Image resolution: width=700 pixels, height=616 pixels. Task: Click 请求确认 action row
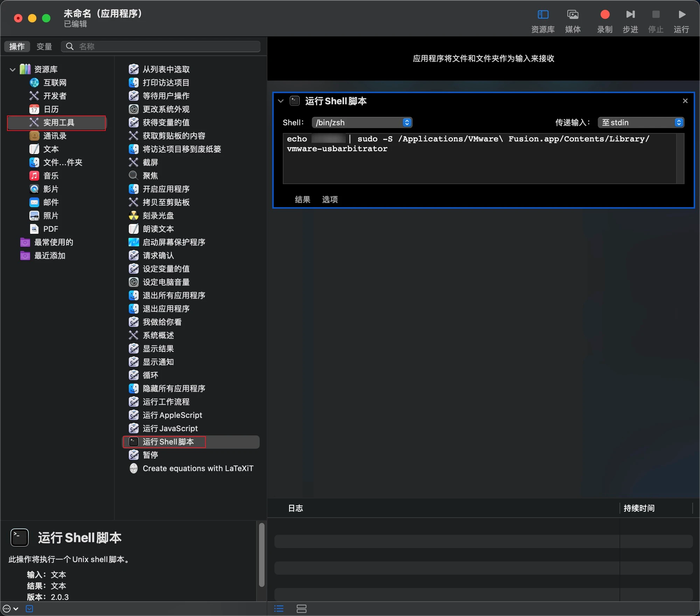click(x=191, y=255)
